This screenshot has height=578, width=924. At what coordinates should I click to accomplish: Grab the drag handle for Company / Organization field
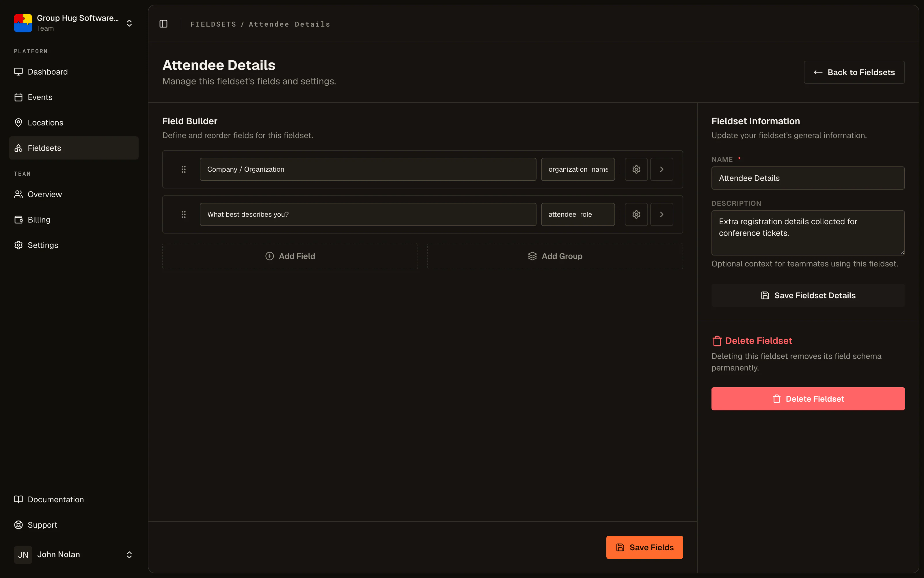(x=184, y=169)
